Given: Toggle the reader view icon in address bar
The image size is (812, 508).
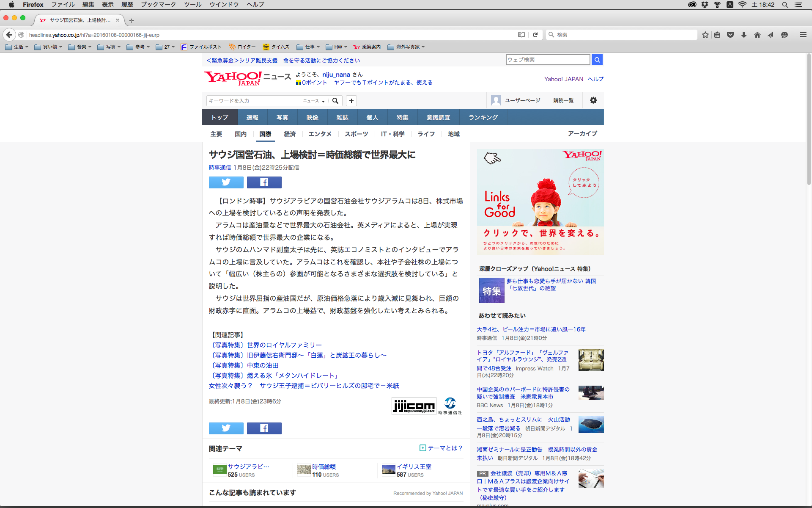Looking at the screenshot, I should point(521,35).
